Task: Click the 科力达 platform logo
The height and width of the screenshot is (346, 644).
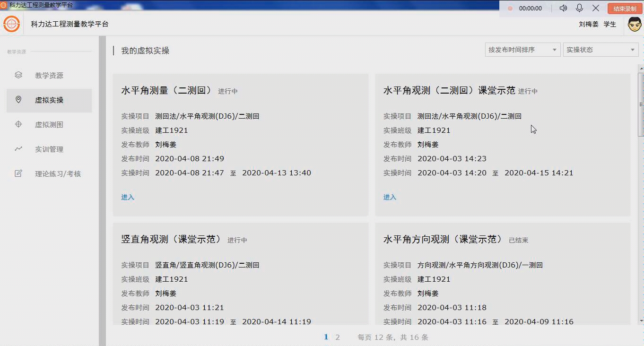Action: pos(11,23)
